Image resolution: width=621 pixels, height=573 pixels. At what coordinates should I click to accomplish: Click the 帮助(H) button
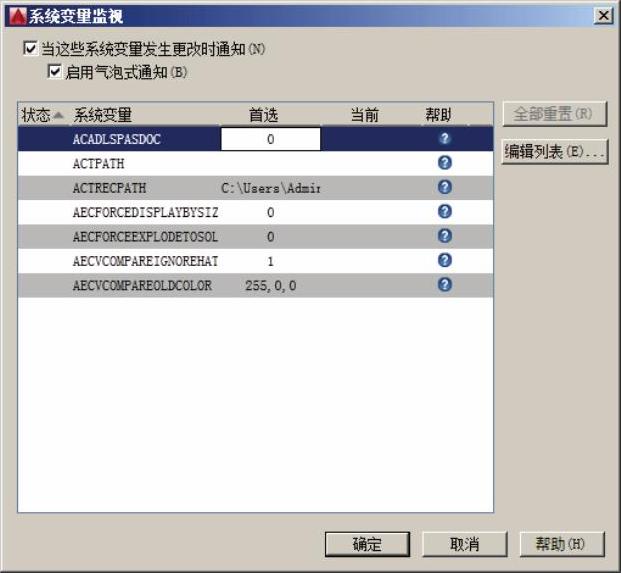(x=562, y=544)
